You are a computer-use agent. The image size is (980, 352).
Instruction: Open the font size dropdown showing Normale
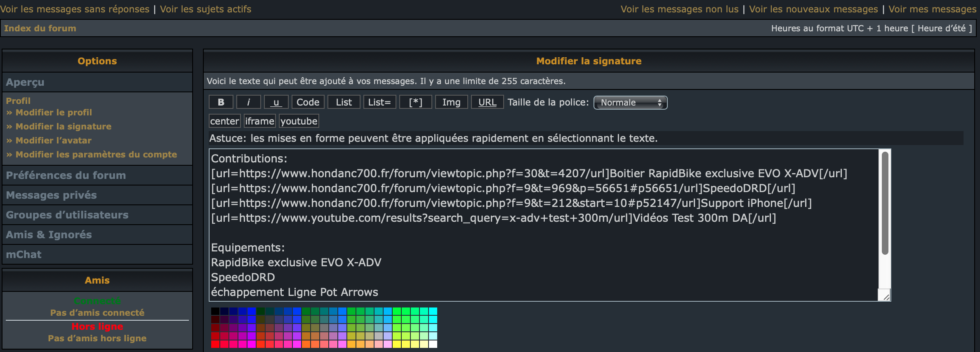click(x=630, y=103)
